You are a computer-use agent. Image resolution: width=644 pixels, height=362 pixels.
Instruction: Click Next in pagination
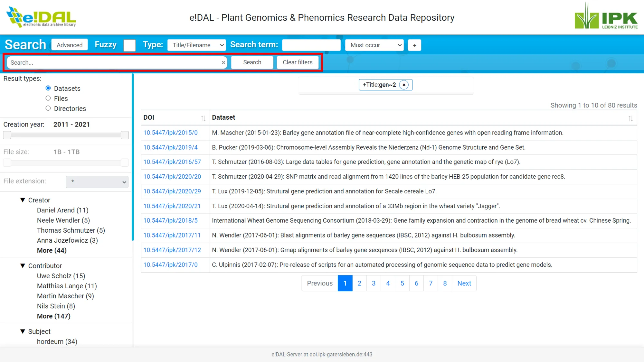point(464,283)
